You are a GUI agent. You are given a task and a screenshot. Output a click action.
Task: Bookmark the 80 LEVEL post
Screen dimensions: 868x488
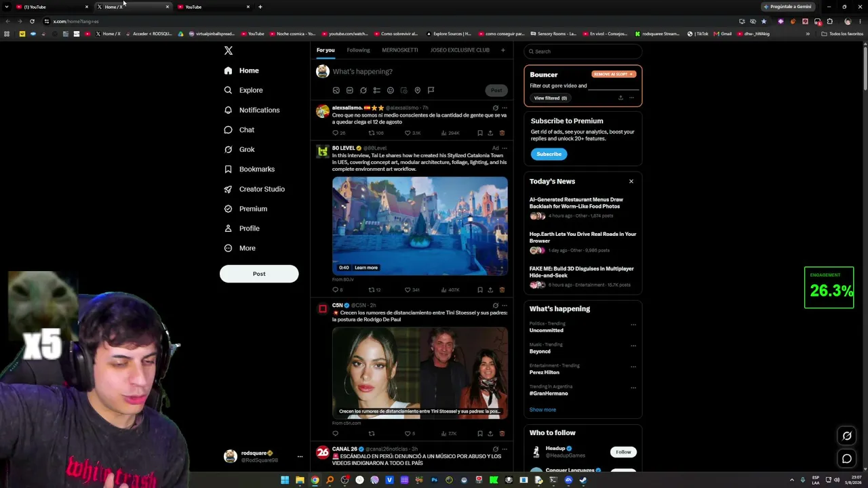[x=479, y=289]
